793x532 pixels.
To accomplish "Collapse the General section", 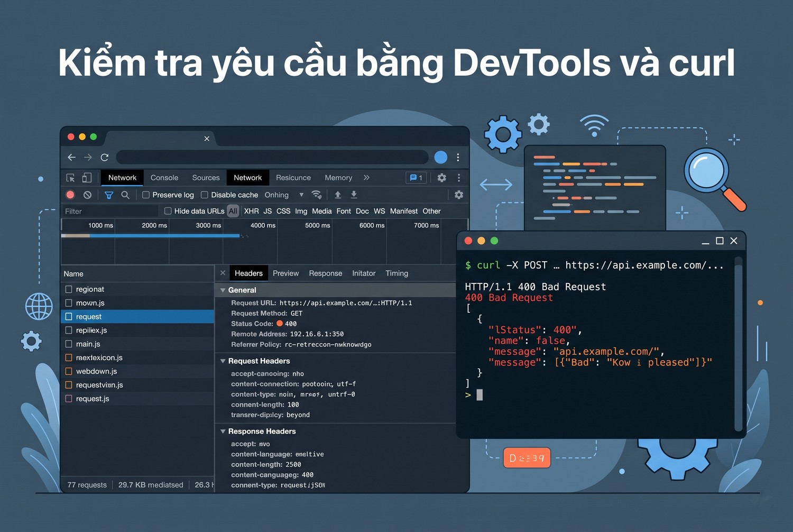I will pos(223,290).
